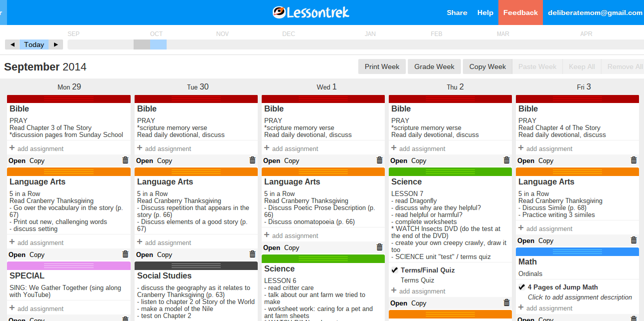Image resolution: width=644 pixels, height=321 pixels.
Task: Click Copy Week button
Action: coord(487,66)
